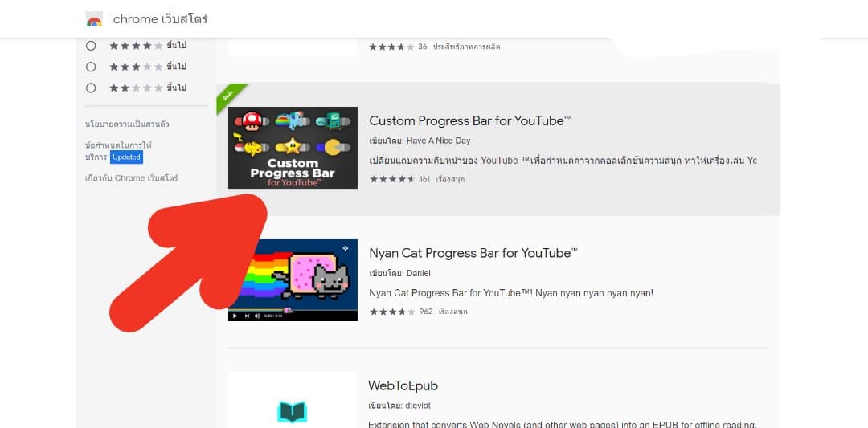Select the 4 stars and up radio button
Image resolution: width=868 pixels, height=428 pixels.
(91, 46)
